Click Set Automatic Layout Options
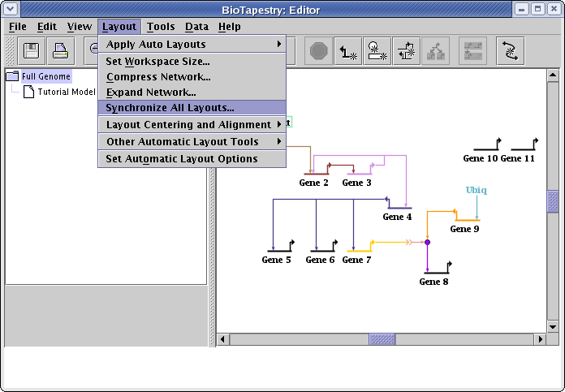The image size is (565, 392). [182, 159]
